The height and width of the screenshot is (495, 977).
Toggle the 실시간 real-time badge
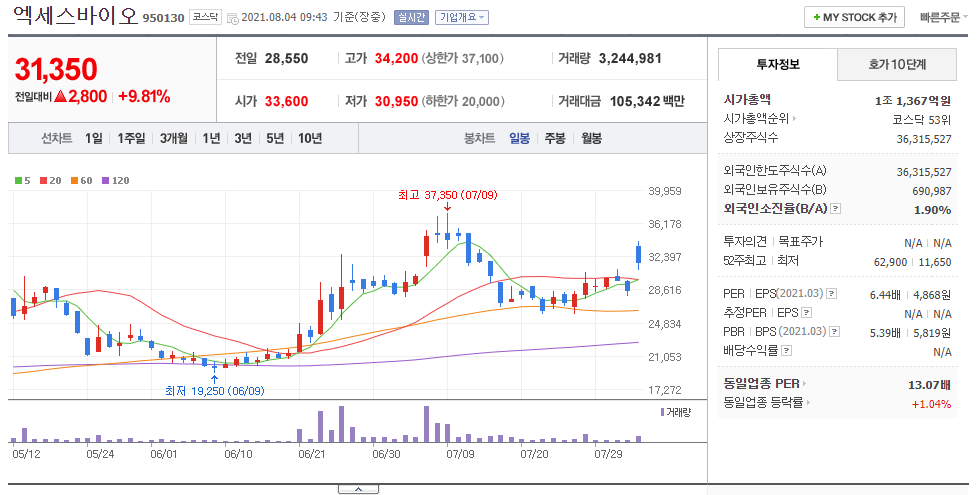tap(411, 17)
